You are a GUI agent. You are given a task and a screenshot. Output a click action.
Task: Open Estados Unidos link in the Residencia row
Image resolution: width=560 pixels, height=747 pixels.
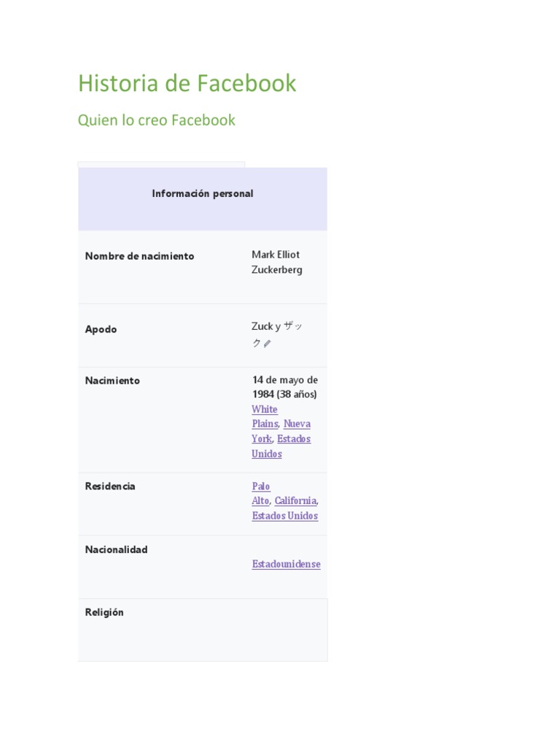coord(284,516)
